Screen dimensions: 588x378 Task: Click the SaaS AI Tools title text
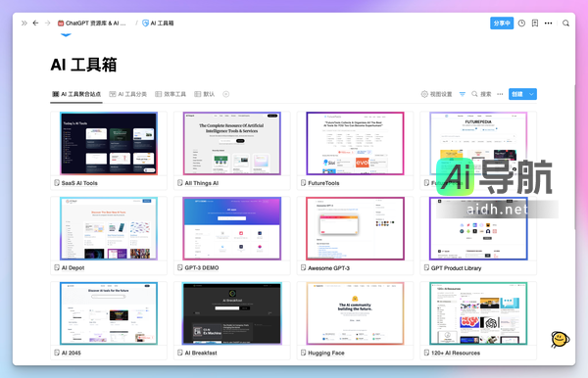tap(79, 183)
